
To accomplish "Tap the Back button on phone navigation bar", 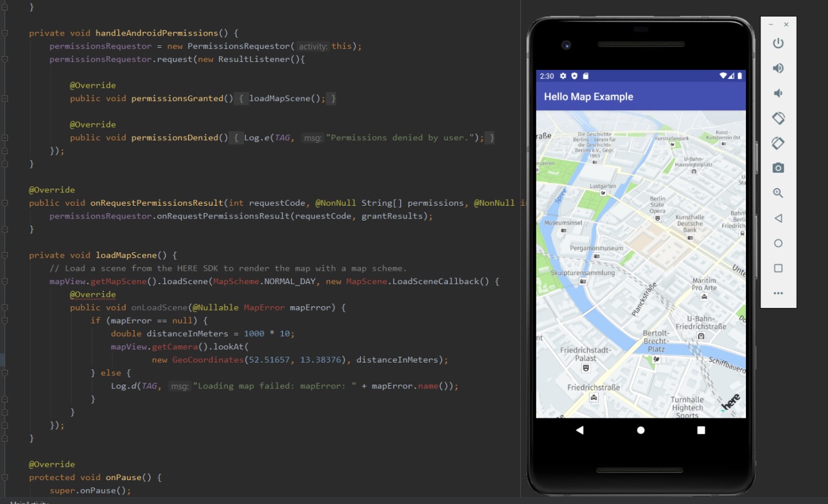I will [x=579, y=431].
